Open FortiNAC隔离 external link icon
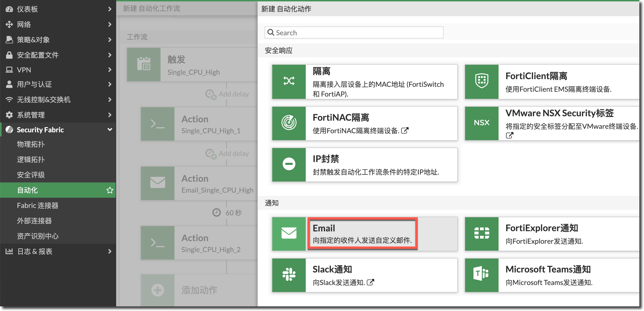This screenshot has height=311, width=644. [405, 131]
